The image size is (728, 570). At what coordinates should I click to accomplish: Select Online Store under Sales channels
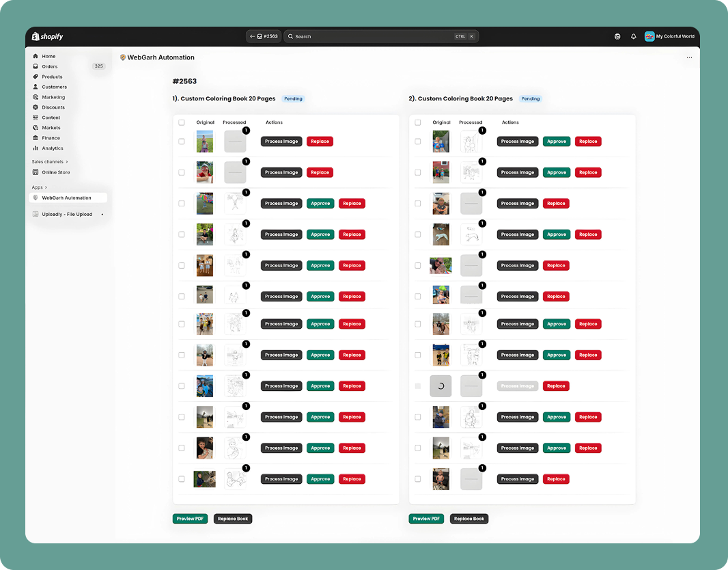55,172
